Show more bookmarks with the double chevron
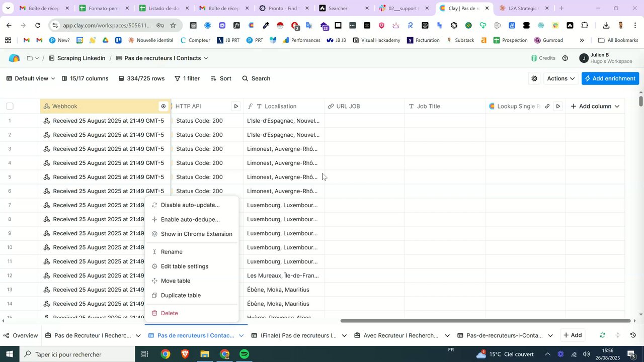The height and width of the screenshot is (362, 644). (582, 40)
